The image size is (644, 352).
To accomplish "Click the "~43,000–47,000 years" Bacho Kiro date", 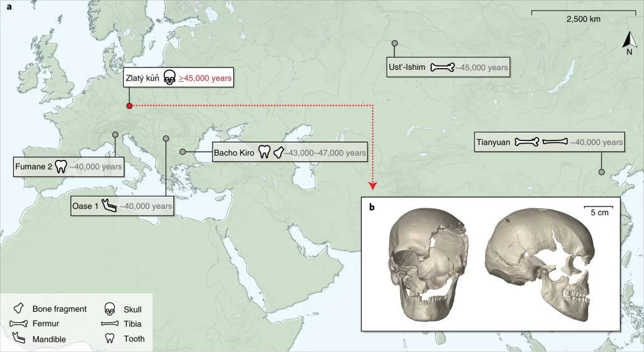I will coord(323,153).
